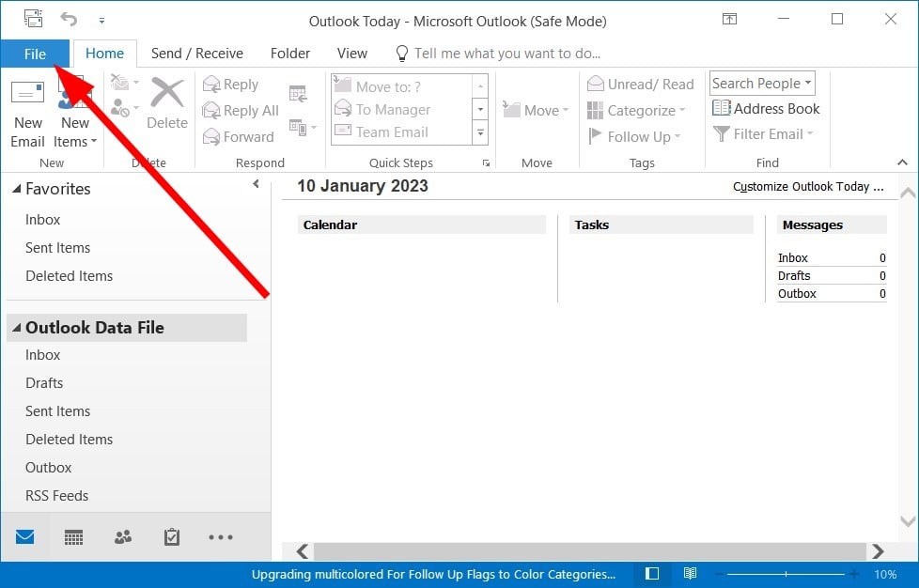Switch to Mail view envelope icon

pos(25,536)
